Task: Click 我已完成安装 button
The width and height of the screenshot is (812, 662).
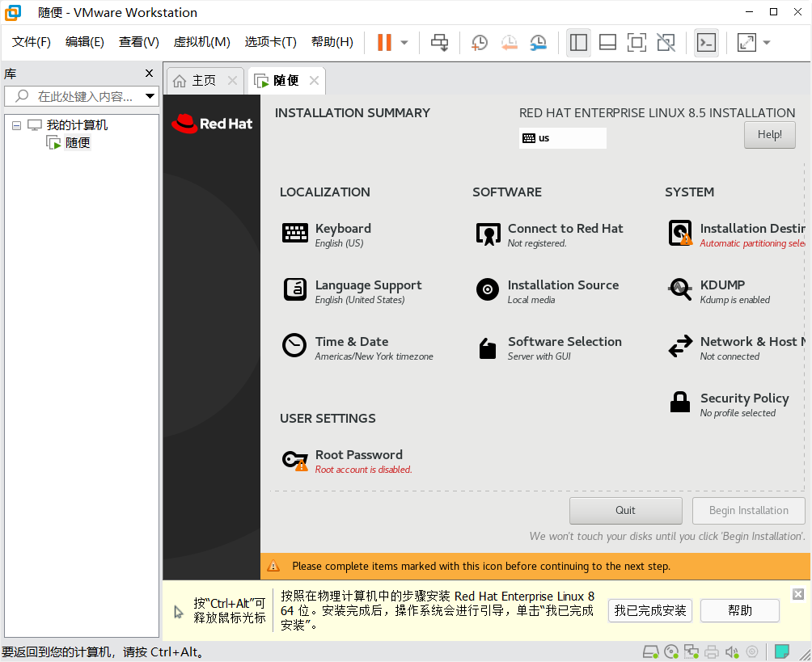Action: pos(650,611)
